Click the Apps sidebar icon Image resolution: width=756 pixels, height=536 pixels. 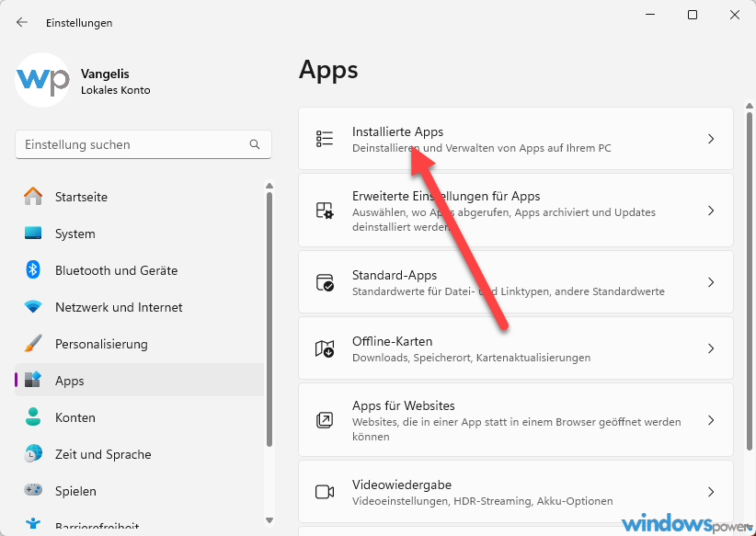click(x=33, y=380)
